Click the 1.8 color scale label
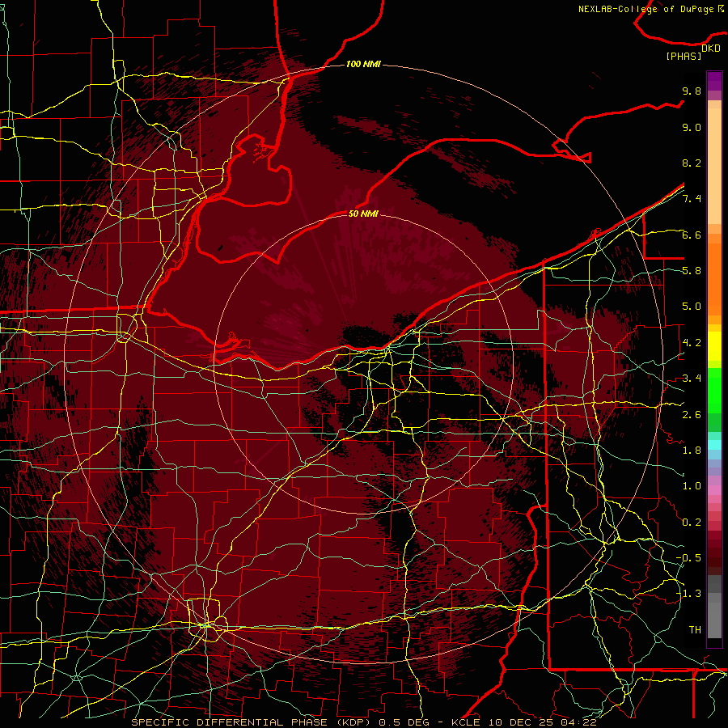Screen dimensions: 728x728 coord(692,451)
